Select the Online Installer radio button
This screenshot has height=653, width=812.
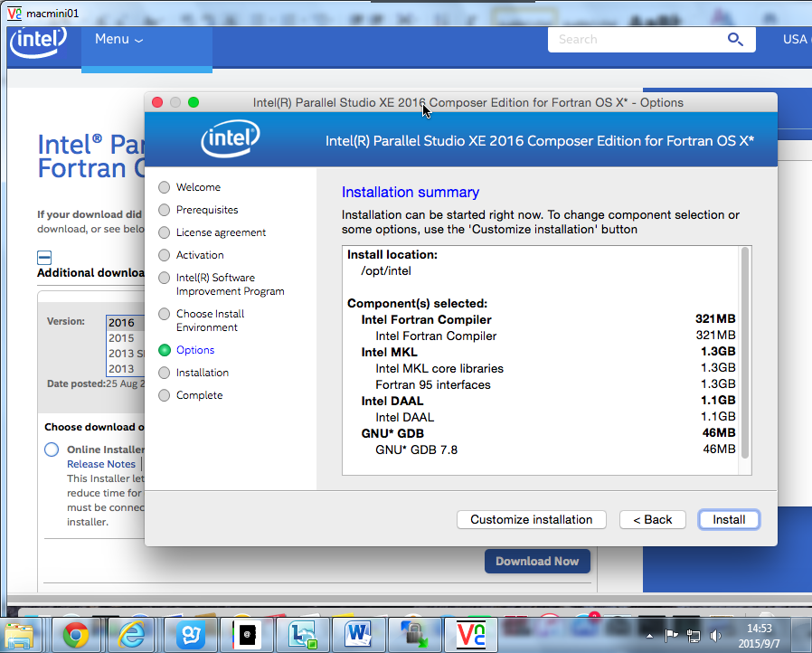(x=52, y=450)
